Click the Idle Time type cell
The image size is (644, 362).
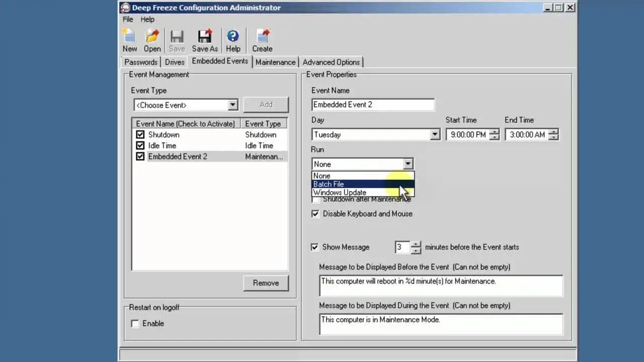259,146
